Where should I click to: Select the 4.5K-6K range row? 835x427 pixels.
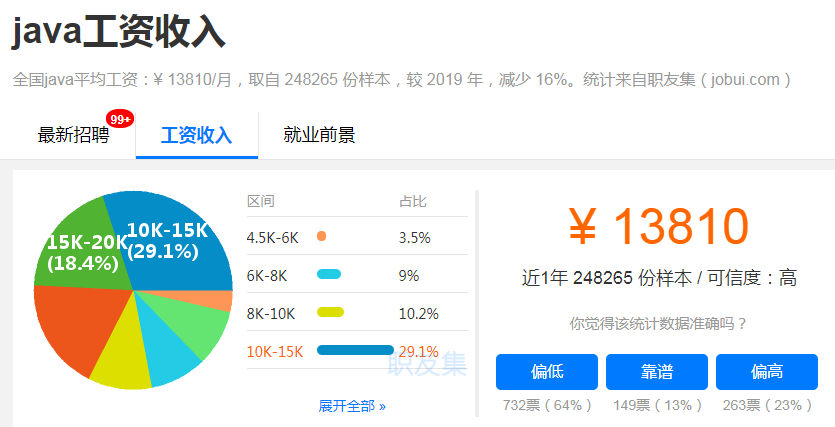(x=357, y=236)
